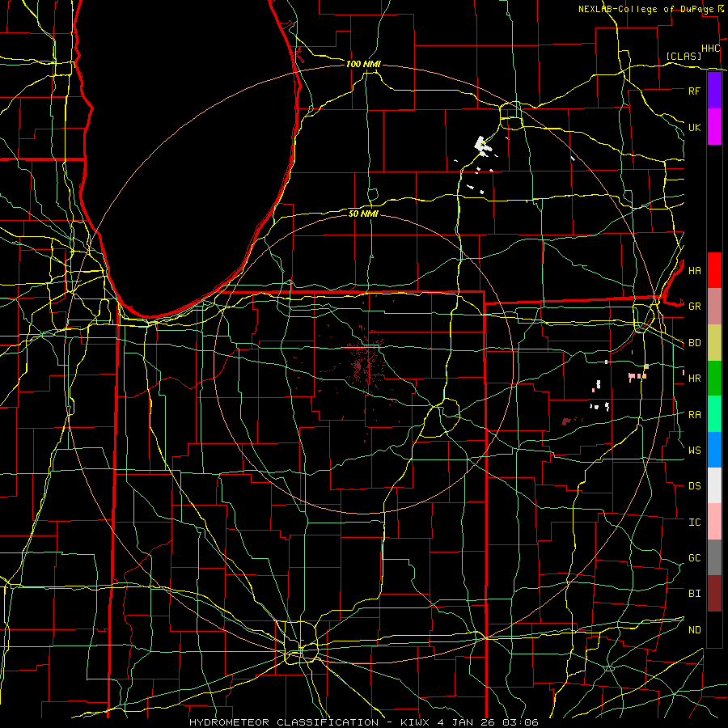
Task: Click the yellow BD legend swatch
Action: pos(714,343)
